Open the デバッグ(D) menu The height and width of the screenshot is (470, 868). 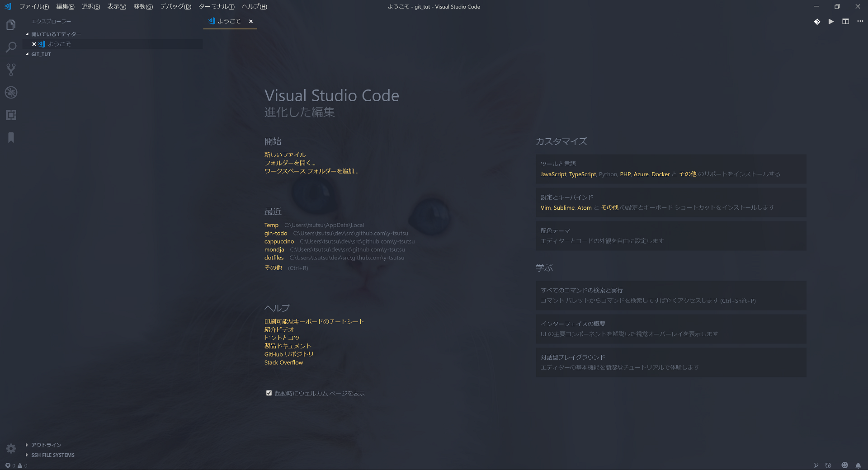point(176,6)
